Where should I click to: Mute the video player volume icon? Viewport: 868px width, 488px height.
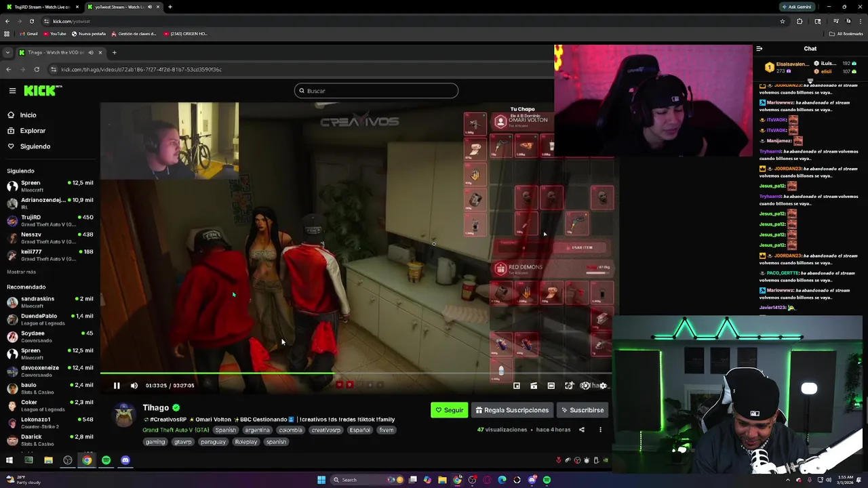pyautogui.click(x=134, y=386)
